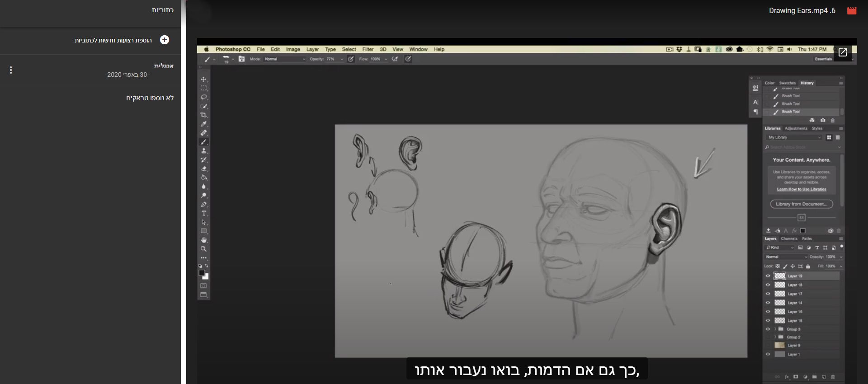The image size is (868, 384).
Task: Click the Libraries panel black color swatch
Action: [x=803, y=231]
